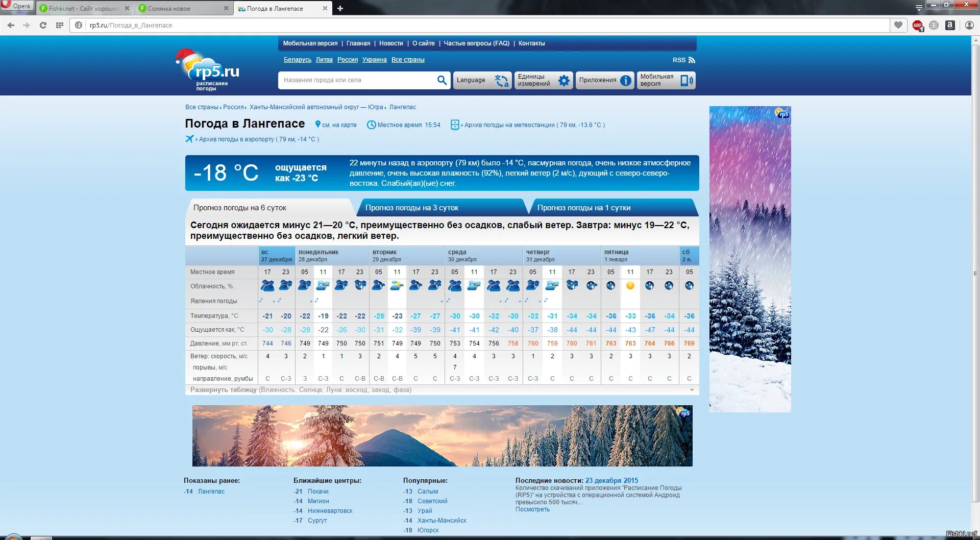Switch to the Fishki.net tab
This screenshot has width=980, height=540.
tap(84, 8)
